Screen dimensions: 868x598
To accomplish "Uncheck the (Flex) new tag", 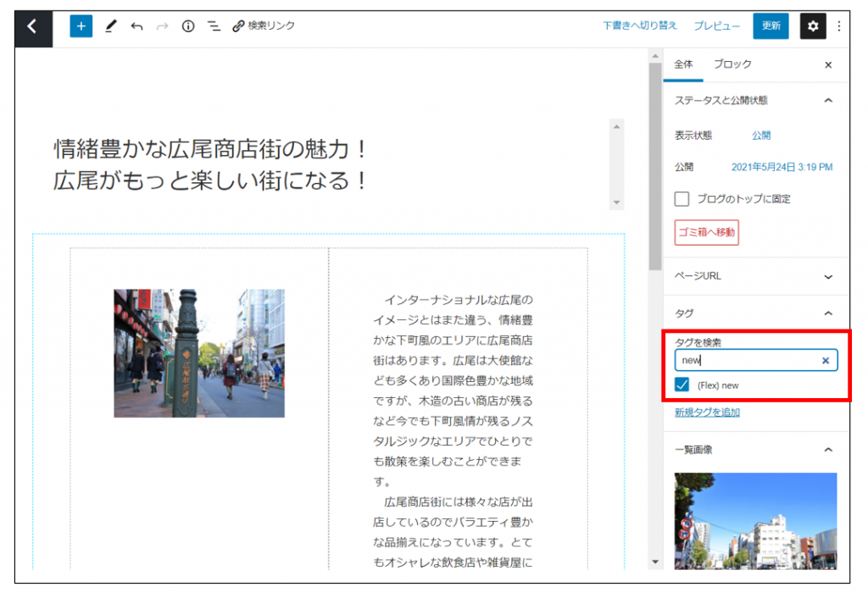I will pos(682,385).
